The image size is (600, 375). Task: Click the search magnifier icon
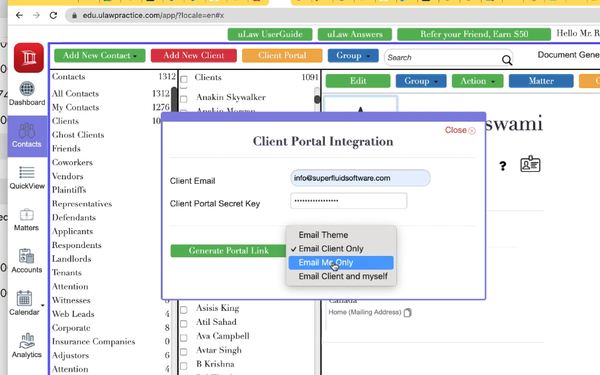point(507,60)
